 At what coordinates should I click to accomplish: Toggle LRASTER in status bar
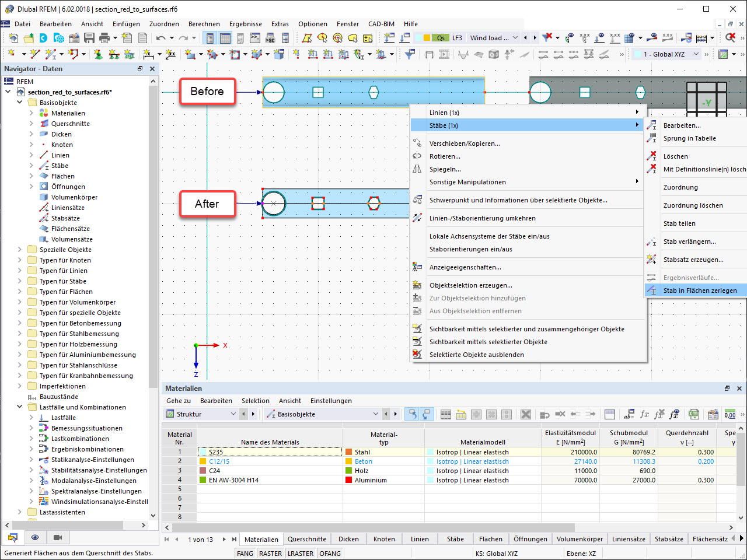tap(301, 554)
